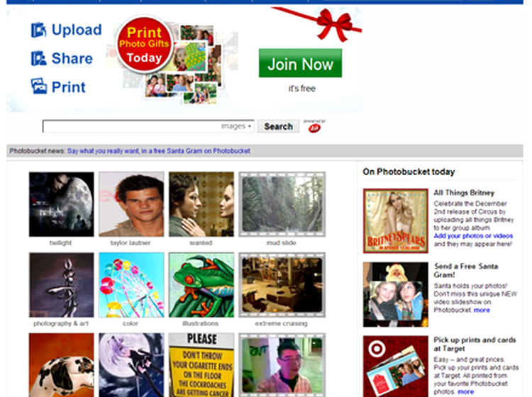This screenshot has height=397, width=532.
Task: Click the wanted caption
Action: pos(201,242)
